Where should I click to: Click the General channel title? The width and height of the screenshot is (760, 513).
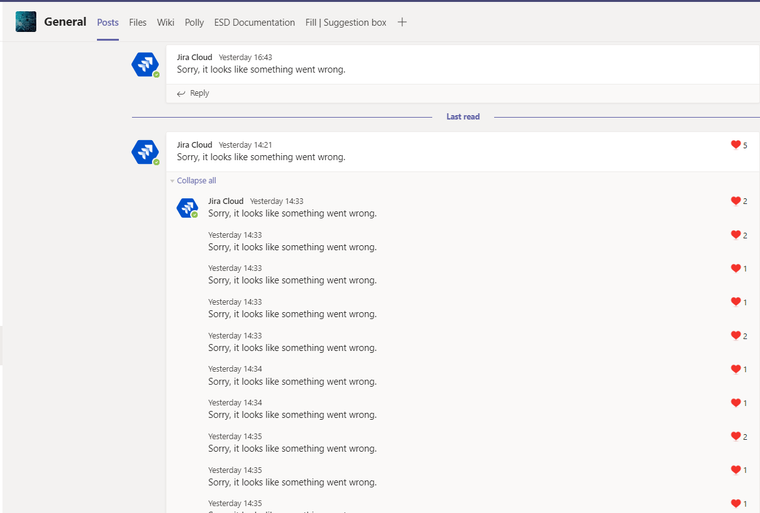pyautogui.click(x=65, y=22)
